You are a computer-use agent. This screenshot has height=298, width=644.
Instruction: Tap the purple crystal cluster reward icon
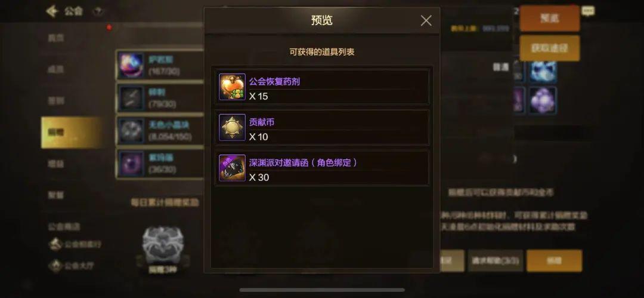coord(543,100)
